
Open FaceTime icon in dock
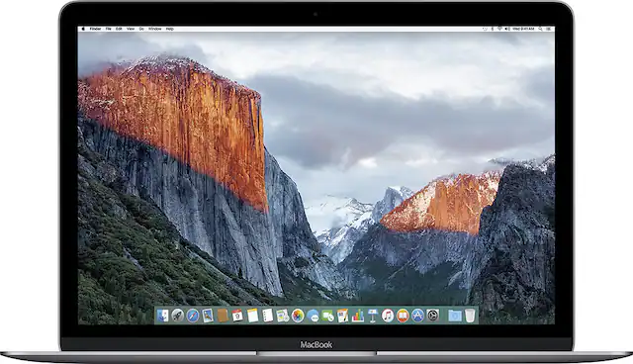[327, 316]
